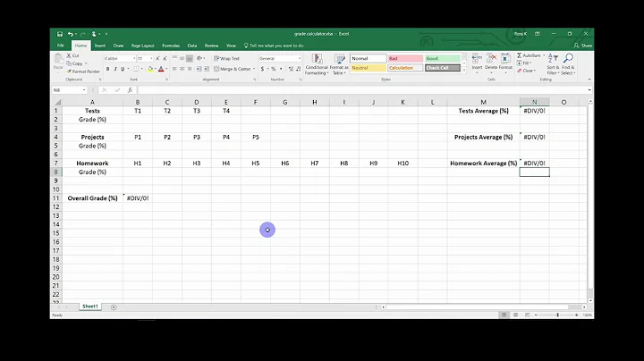The image size is (644, 361).
Task: Open Format as Table gallery
Action: (339, 64)
